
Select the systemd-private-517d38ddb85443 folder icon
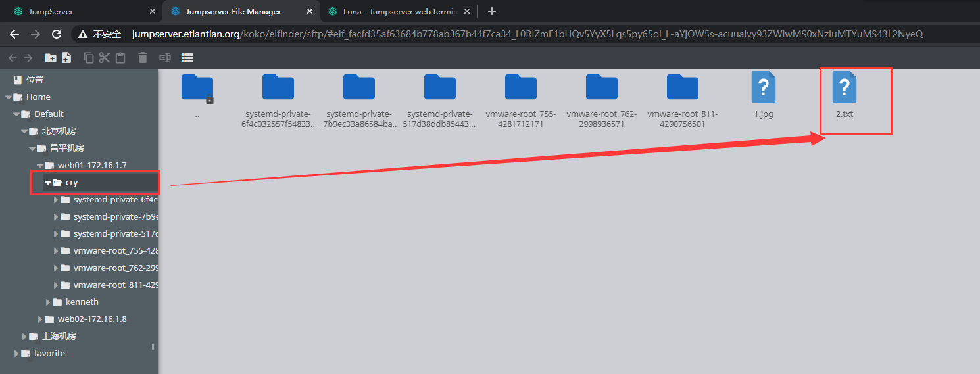[440, 87]
